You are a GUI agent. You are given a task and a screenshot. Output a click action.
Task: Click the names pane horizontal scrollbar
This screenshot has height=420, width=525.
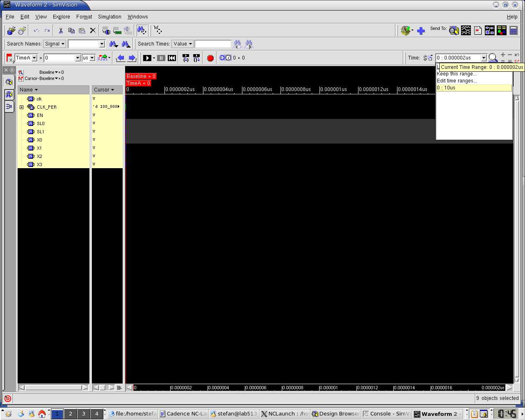pos(54,388)
